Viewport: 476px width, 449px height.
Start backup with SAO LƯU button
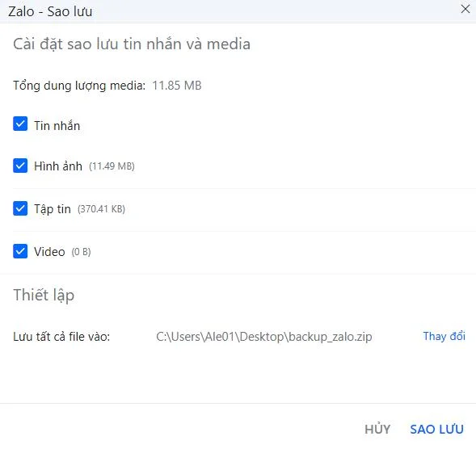(x=437, y=430)
